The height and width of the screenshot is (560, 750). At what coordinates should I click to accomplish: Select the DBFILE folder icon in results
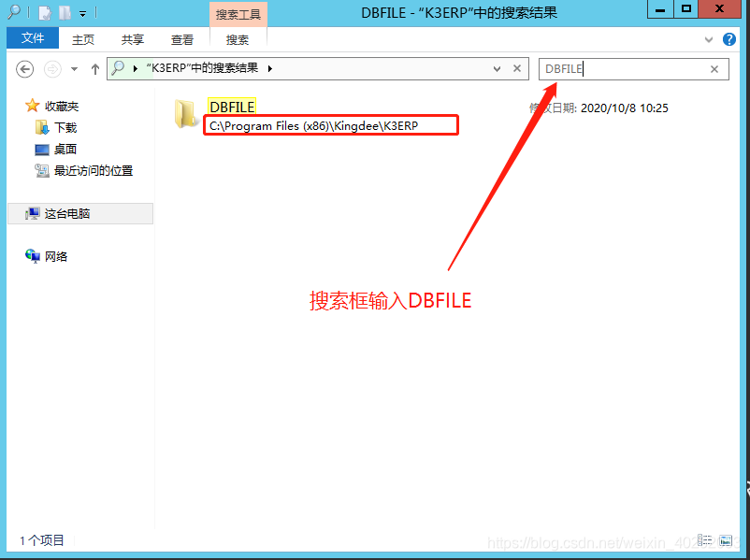tap(184, 114)
